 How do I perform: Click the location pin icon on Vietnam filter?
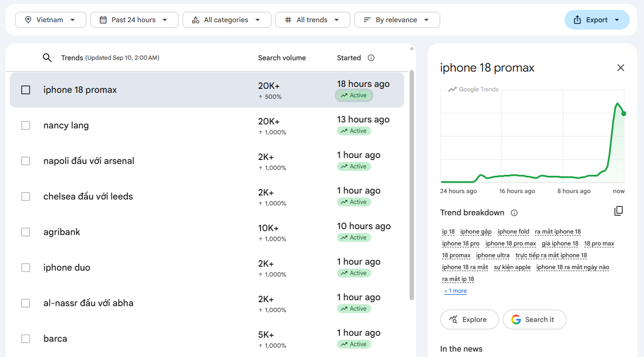pyautogui.click(x=28, y=20)
